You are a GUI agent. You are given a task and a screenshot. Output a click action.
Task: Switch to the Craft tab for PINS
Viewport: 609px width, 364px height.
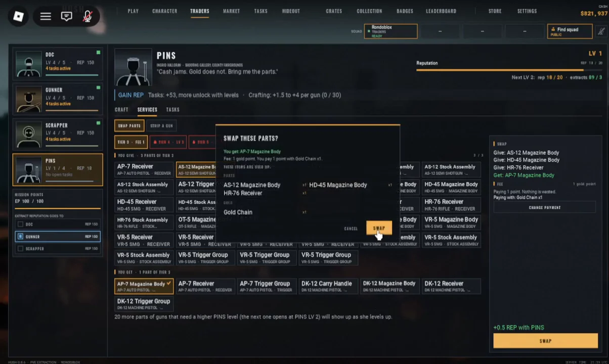(121, 110)
